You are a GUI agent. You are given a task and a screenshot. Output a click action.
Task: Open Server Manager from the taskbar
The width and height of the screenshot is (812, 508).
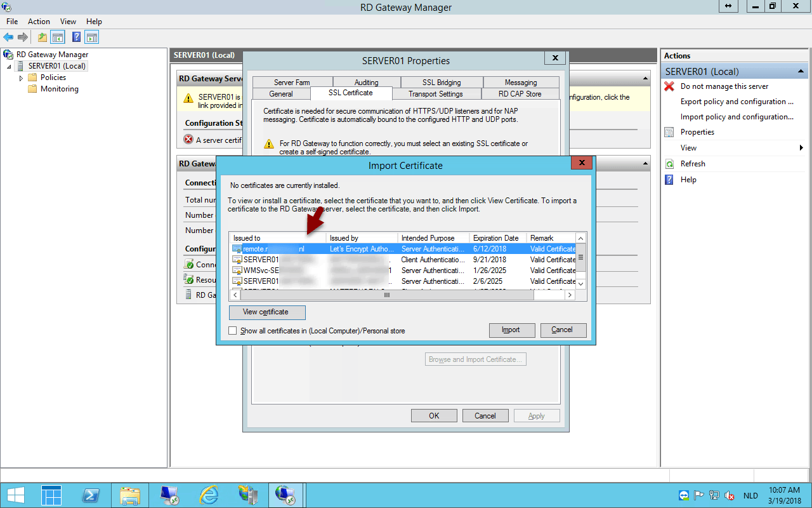point(51,495)
